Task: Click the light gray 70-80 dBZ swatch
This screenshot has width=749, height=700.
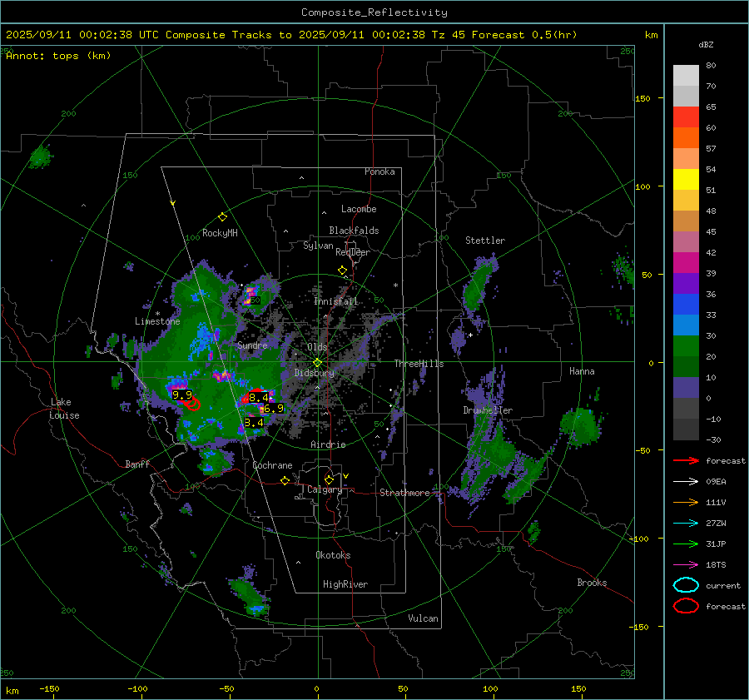Action: (x=686, y=76)
